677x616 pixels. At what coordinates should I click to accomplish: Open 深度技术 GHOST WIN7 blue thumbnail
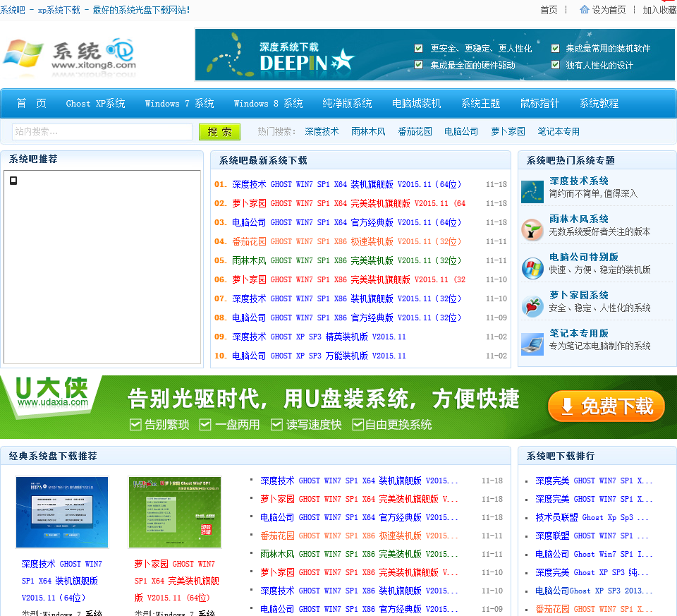tap(62, 512)
